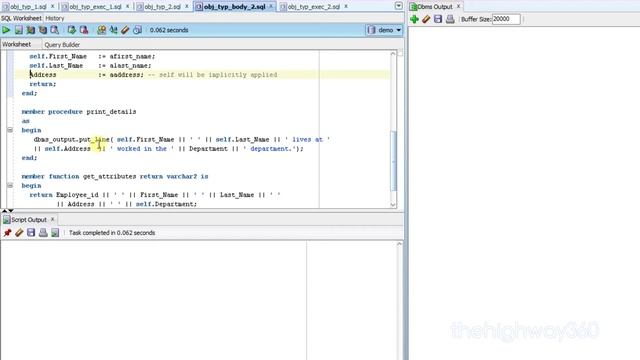640x360 pixels.
Task: Switch to the obj_typ_exec_1.sql tab
Action: pyautogui.click(x=95, y=7)
